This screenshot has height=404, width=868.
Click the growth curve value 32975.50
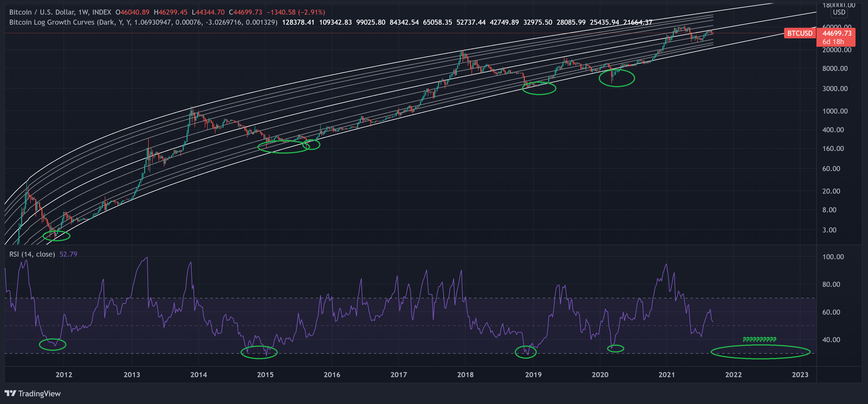click(x=537, y=22)
